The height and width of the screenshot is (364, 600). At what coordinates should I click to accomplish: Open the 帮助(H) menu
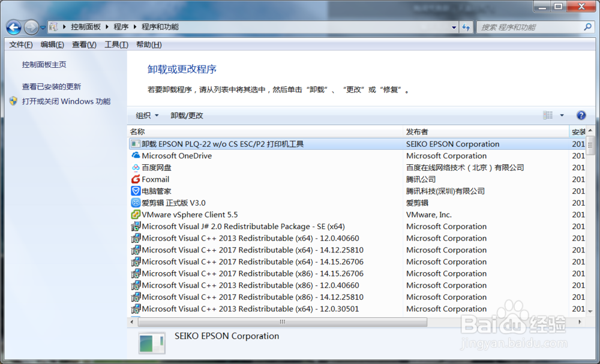point(149,45)
